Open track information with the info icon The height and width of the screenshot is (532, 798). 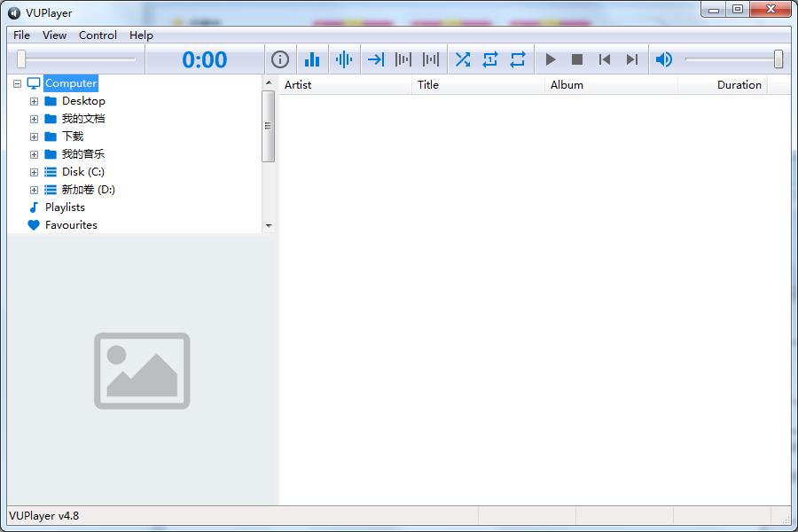pyautogui.click(x=280, y=59)
